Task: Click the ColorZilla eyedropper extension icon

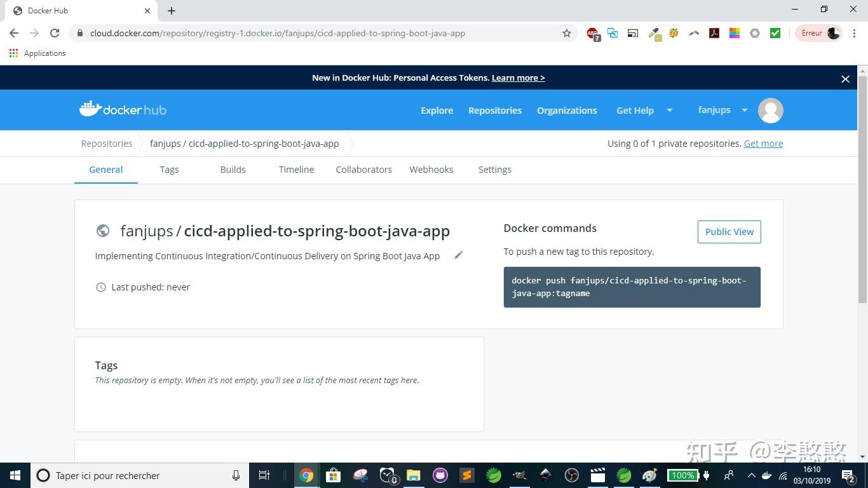Action: 653,33
